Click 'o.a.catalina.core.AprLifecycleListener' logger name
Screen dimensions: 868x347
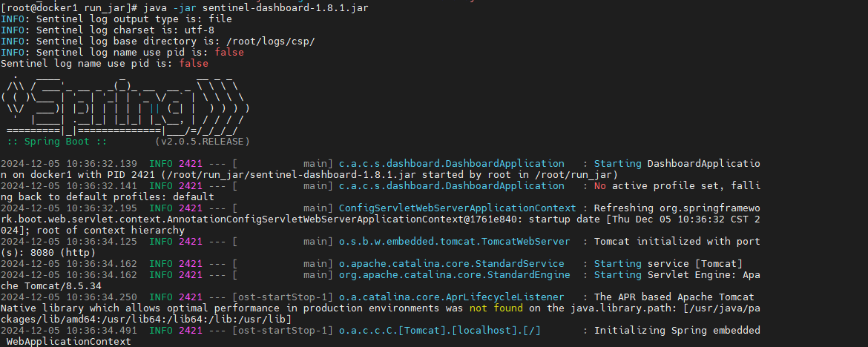click(x=451, y=297)
